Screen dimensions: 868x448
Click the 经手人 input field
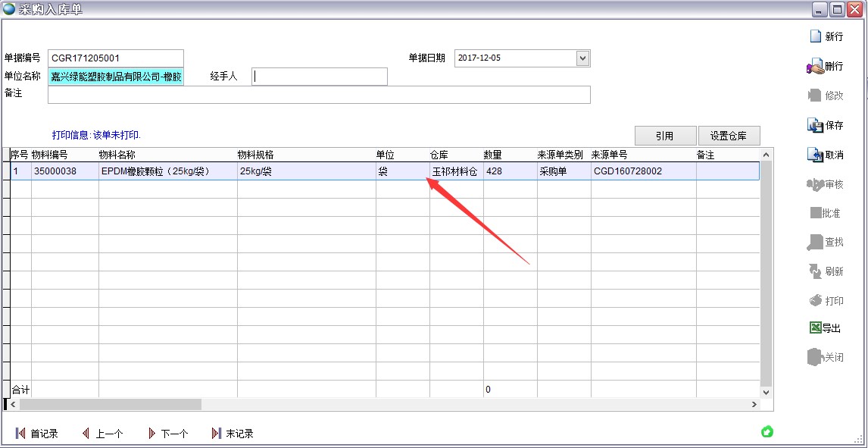coord(319,77)
